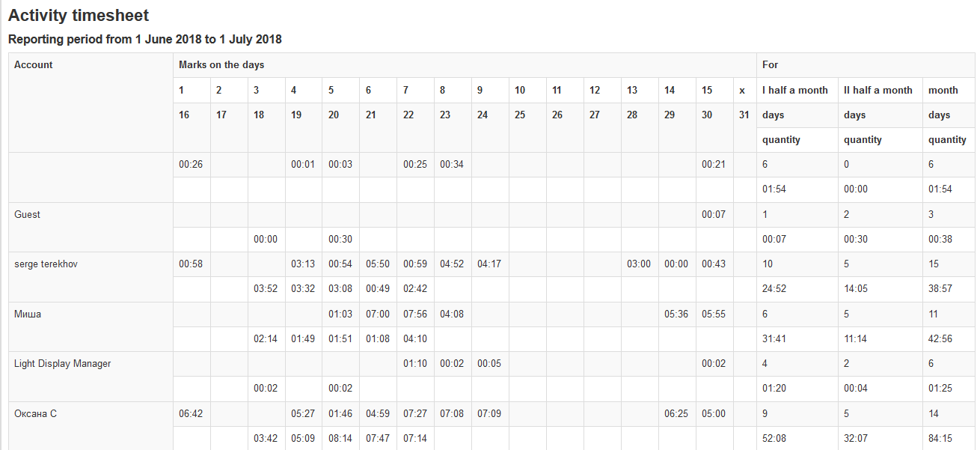Viewport: 980px width, 450px height.
Task: Click the Миша account name
Action: tap(28, 314)
